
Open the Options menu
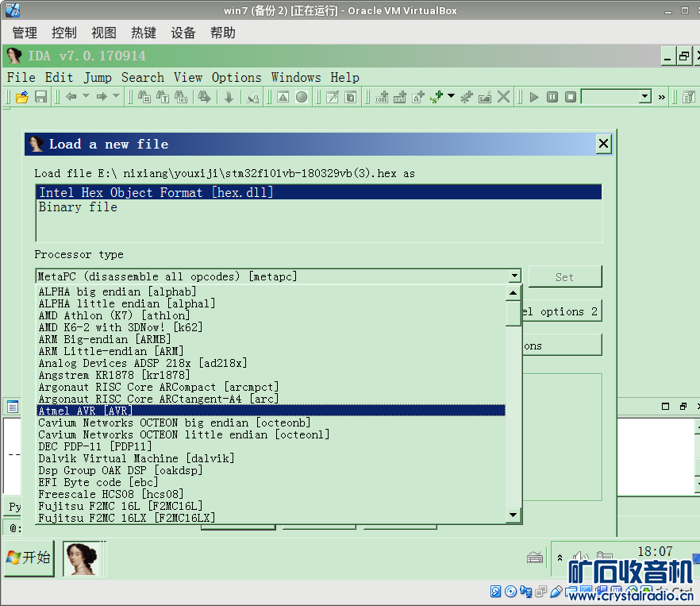point(237,77)
